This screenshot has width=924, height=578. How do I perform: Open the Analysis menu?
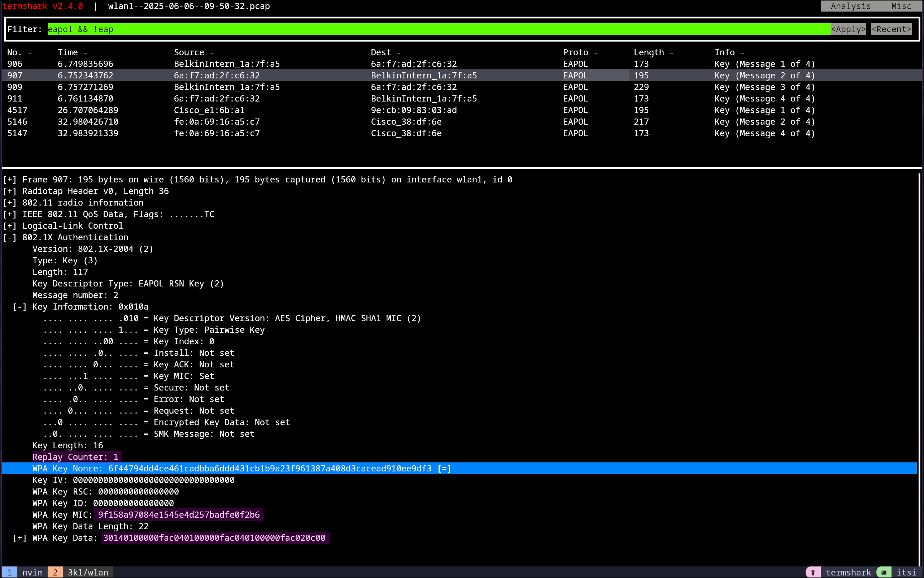(x=851, y=6)
